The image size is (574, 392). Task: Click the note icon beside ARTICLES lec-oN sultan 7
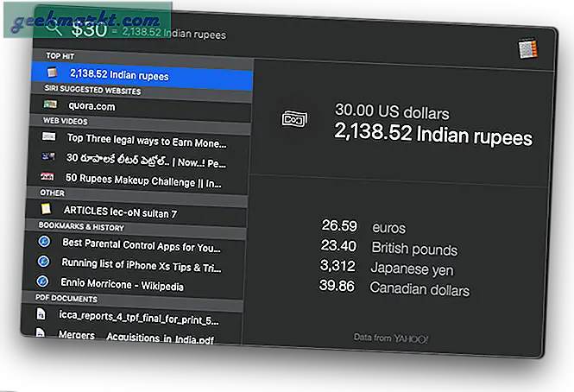pyautogui.click(x=47, y=209)
